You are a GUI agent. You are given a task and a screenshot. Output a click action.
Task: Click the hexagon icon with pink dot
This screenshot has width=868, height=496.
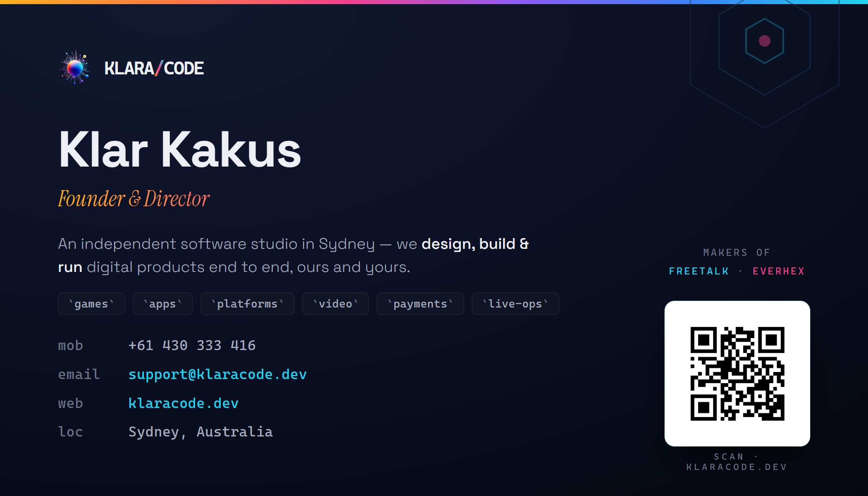coord(765,41)
